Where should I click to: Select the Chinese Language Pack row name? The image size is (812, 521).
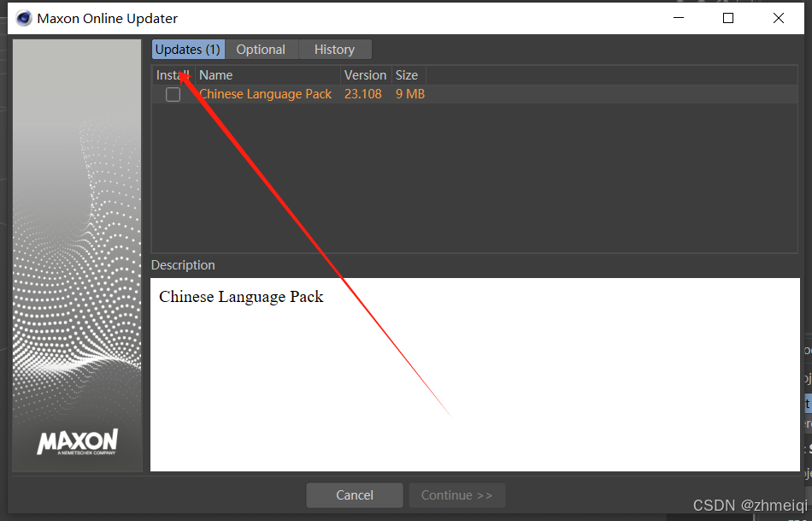[x=265, y=94]
